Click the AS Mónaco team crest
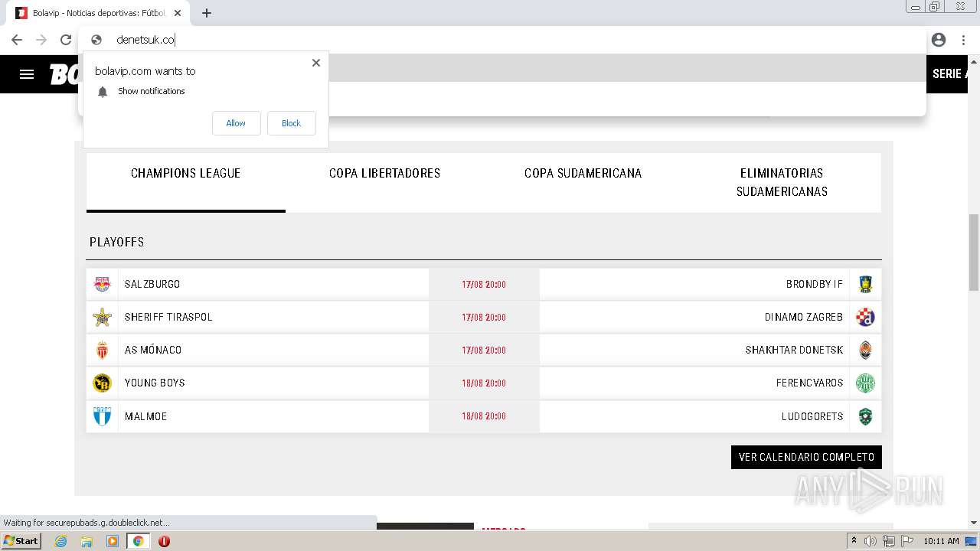 click(102, 350)
